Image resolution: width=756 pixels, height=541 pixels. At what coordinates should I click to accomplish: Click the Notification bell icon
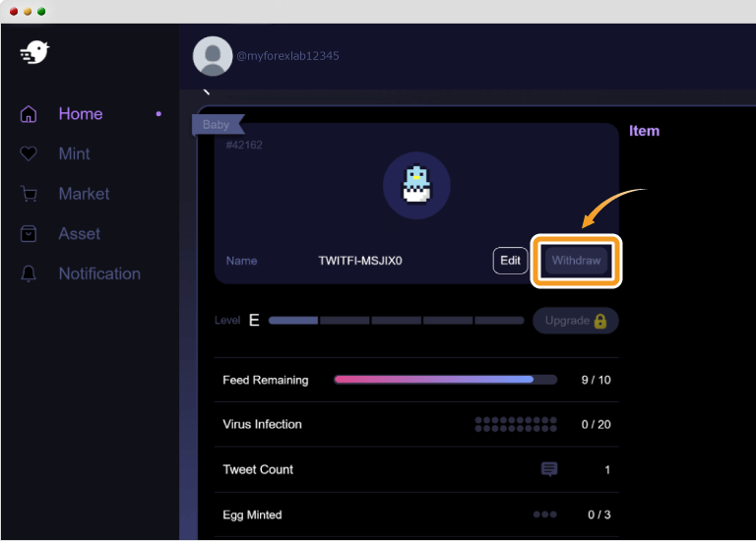(29, 274)
